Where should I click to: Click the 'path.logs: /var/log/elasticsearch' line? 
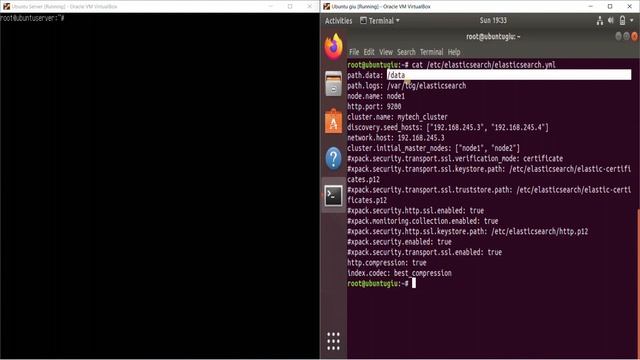coord(407,86)
